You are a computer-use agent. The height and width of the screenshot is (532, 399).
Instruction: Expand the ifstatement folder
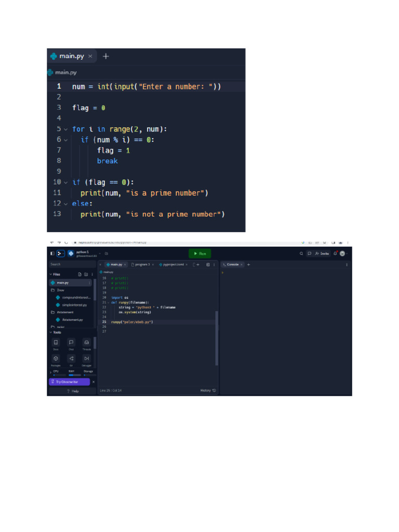62,312
